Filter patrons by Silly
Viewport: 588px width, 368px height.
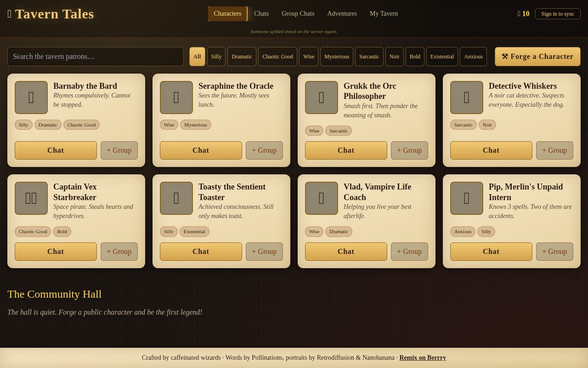pos(216,57)
